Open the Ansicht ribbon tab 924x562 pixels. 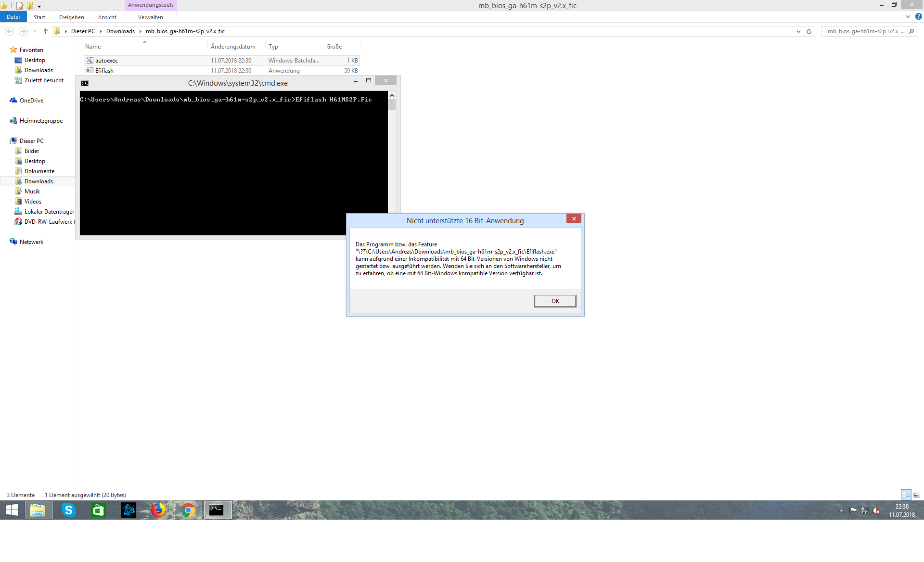(107, 17)
